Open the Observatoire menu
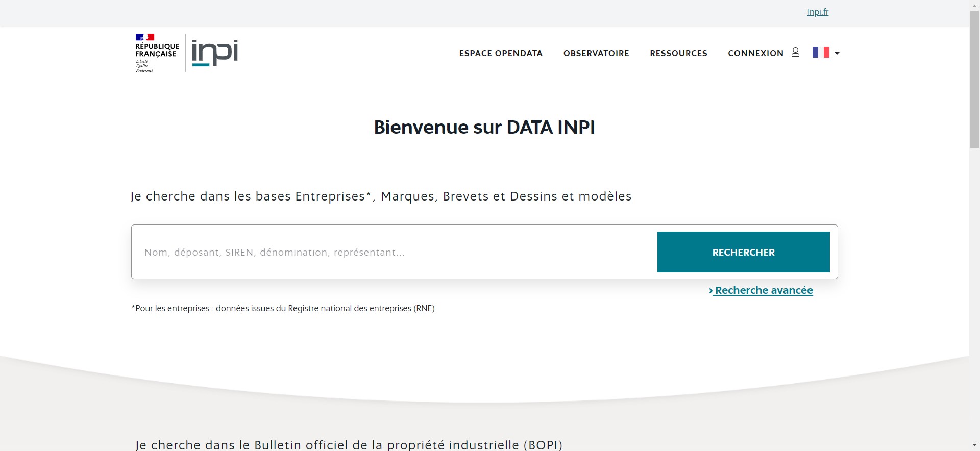 (x=596, y=53)
